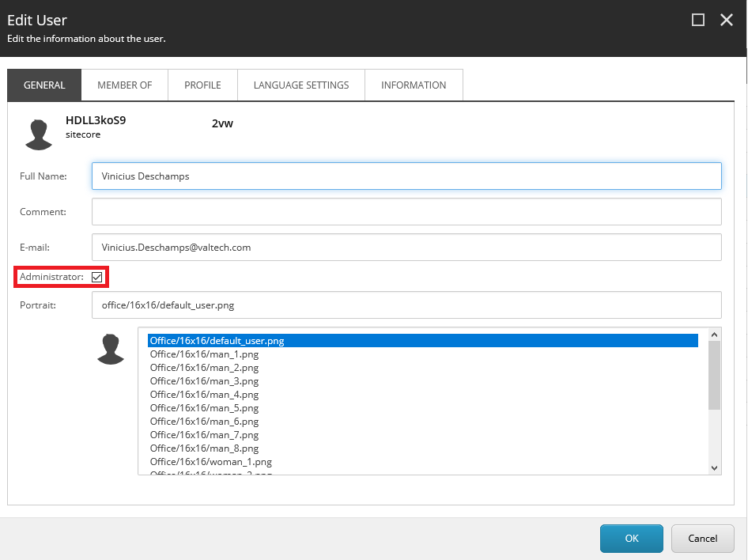This screenshot has height=560, width=748.
Task: Select Office/16x16/man_6.png in the list
Action: (423, 422)
